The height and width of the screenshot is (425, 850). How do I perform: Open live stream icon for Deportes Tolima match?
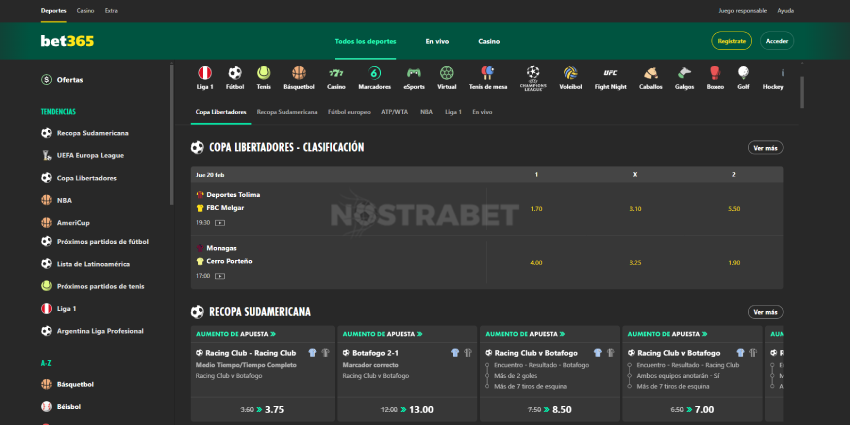point(220,222)
